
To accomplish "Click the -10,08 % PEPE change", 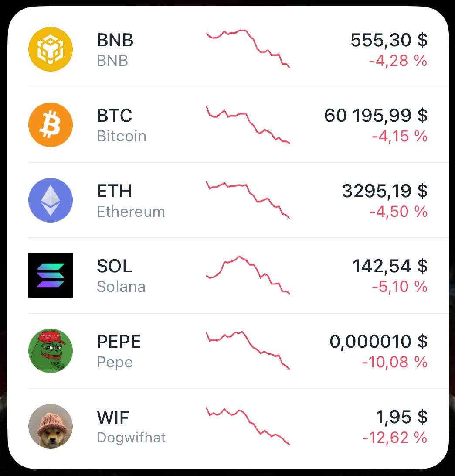I will 394,363.
